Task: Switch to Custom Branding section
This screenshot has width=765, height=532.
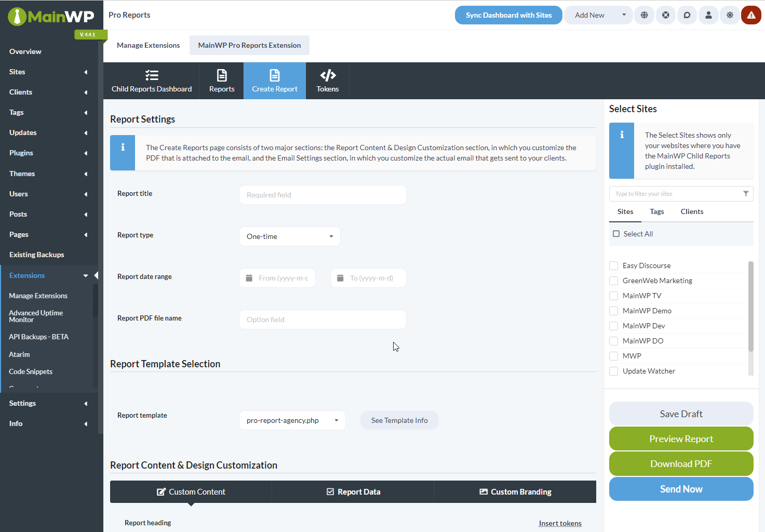Action: click(515, 491)
